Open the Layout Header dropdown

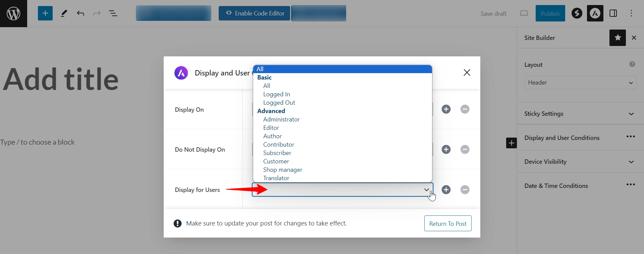(x=580, y=83)
